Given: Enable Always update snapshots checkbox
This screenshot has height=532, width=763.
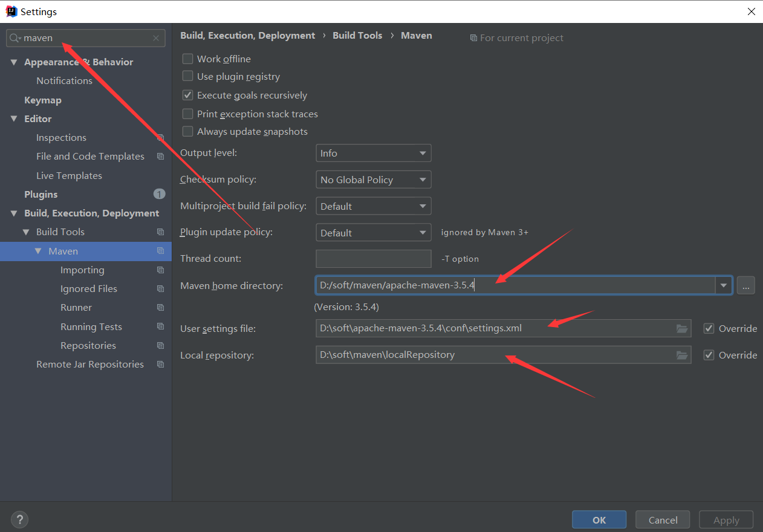Looking at the screenshot, I should (188, 131).
